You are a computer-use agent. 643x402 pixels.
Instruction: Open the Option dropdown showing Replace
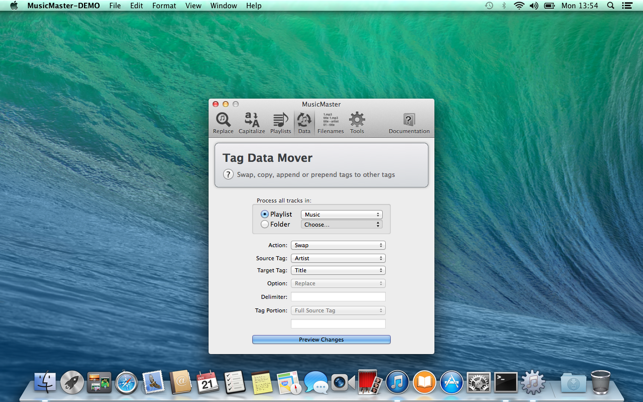[x=338, y=283]
